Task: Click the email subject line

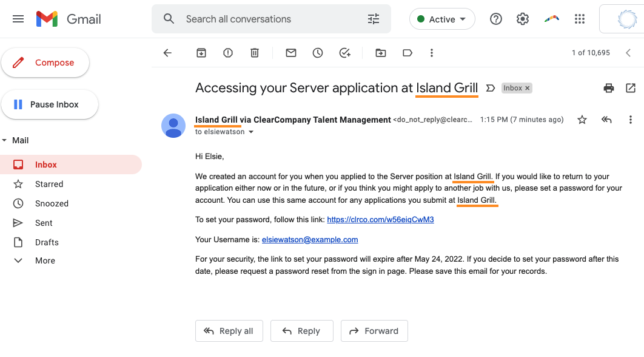Action: point(337,88)
